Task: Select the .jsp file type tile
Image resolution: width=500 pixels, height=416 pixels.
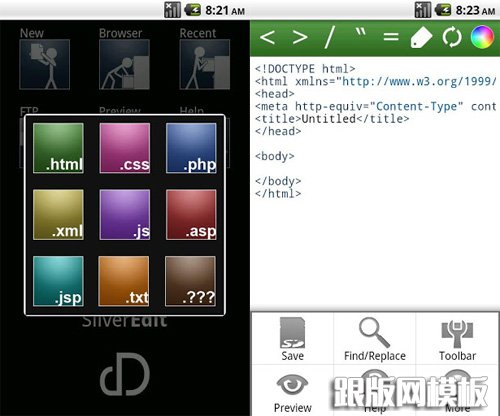Action: pos(58,281)
